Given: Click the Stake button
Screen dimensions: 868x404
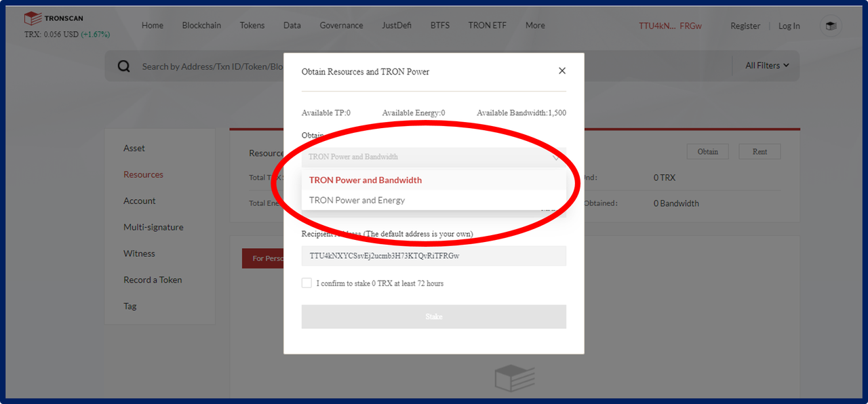Looking at the screenshot, I should pos(434,317).
